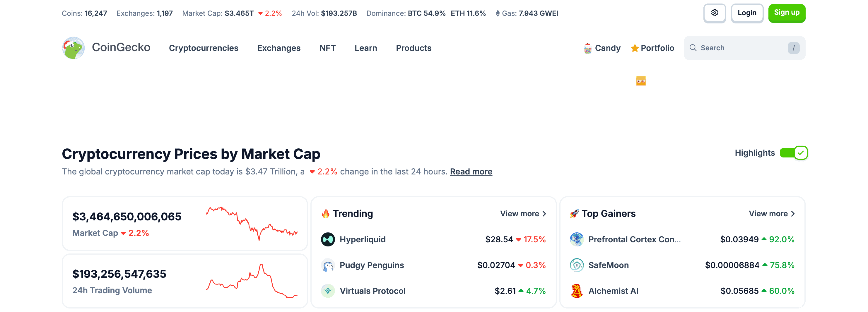Viewport: 868px width, 312px height.
Task: Follow the Read more link
Action: point(471,172)
